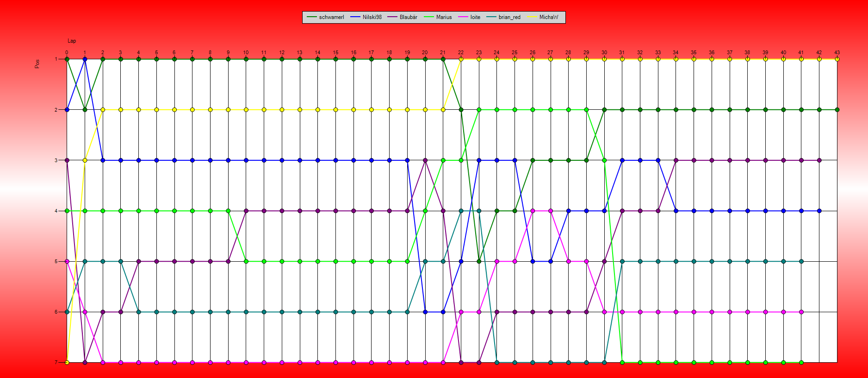
Task: Select brian_red's teal marker at lap 24 position 7
Action: [497, 362]
